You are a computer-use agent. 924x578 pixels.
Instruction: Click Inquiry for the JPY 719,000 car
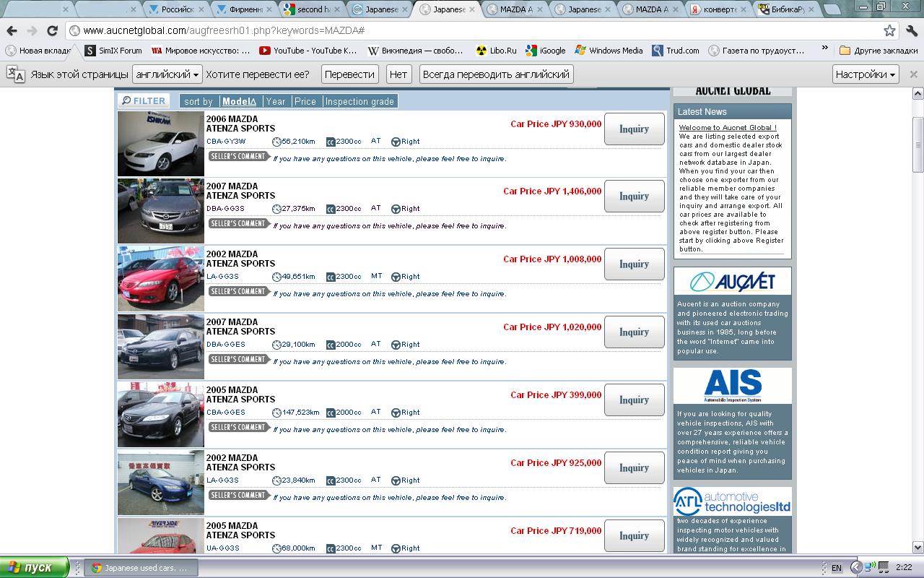coord(634,535)
